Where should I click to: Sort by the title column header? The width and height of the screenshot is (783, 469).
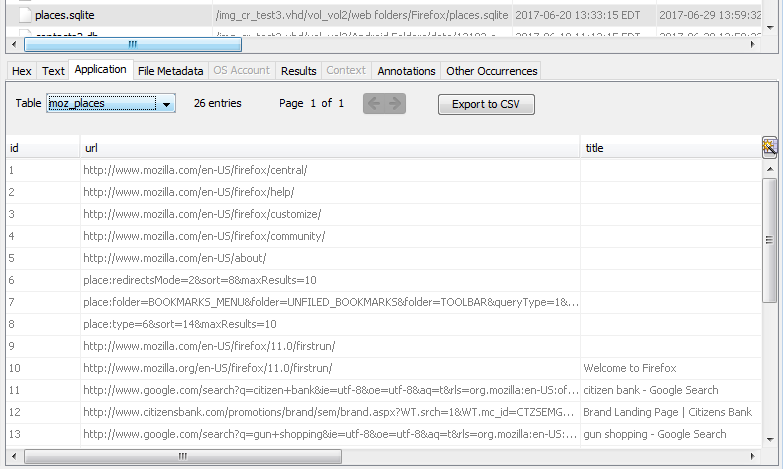[670, 148]
